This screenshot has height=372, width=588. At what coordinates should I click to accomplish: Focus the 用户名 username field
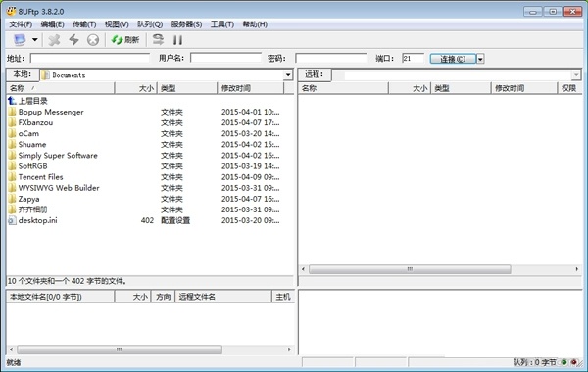225,58
